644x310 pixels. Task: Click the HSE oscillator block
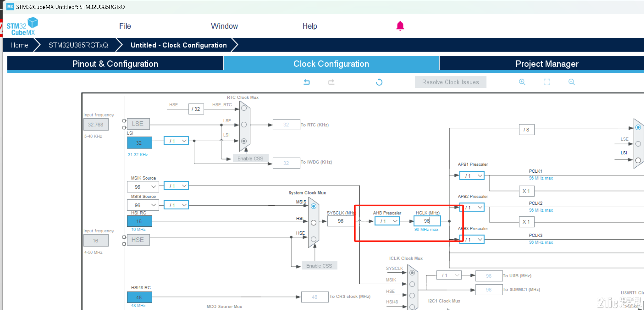138,240
